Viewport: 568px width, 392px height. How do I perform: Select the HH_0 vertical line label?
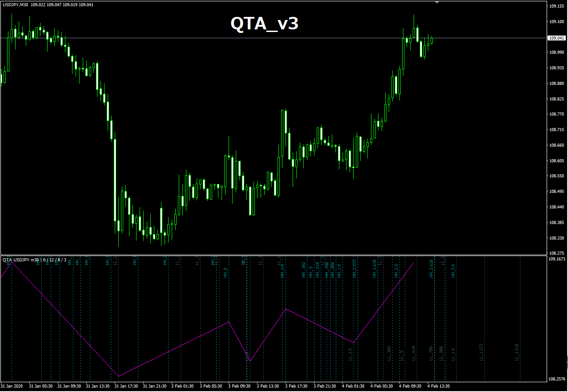coord(226,272)
